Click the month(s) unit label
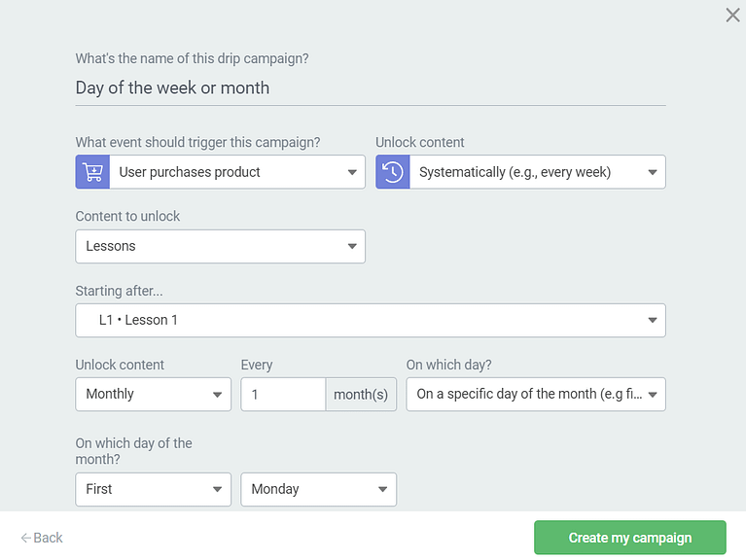Screen dimensions: 746x560 tap(361, 394)
